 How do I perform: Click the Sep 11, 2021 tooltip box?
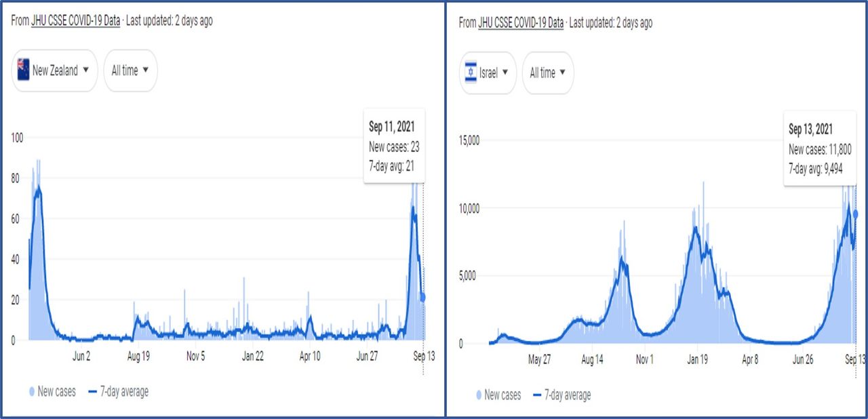(394, 145)
